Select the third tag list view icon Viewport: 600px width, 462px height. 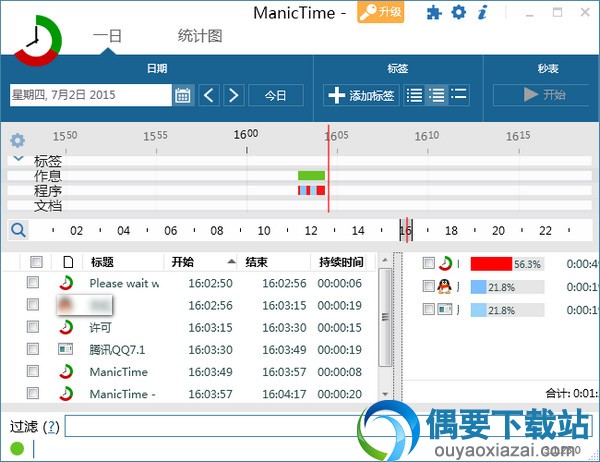pyautogui.click(x=458, y=95)
